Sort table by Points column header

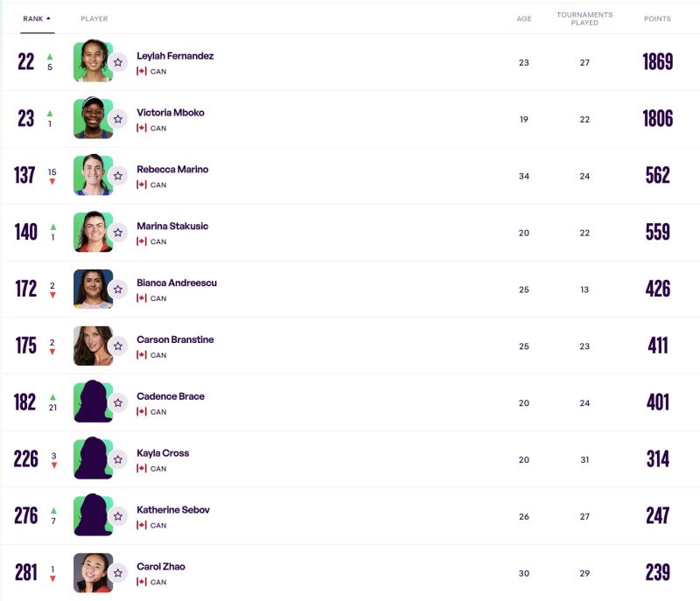tap(657, 18)
